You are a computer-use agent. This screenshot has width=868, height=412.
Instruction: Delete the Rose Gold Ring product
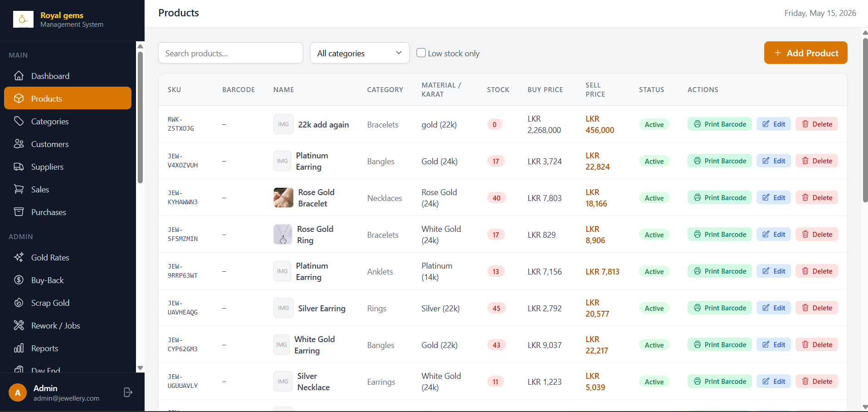pos(817,234)
